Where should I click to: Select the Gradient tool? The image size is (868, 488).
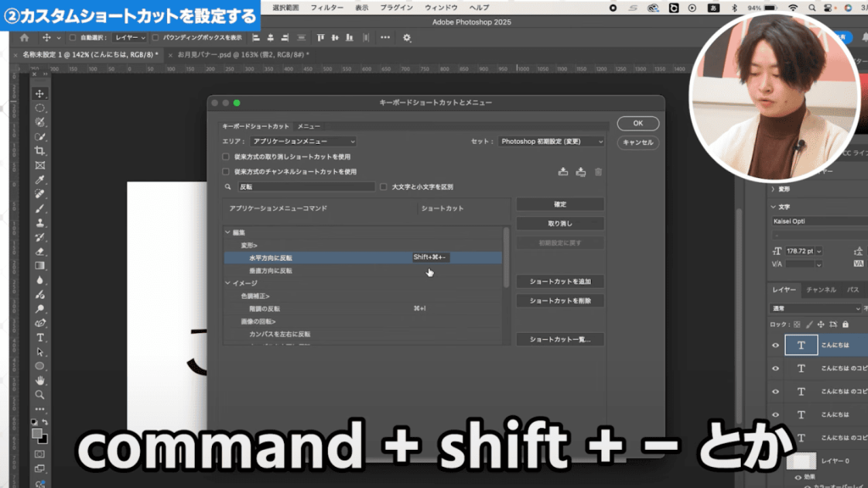(40, 266)
